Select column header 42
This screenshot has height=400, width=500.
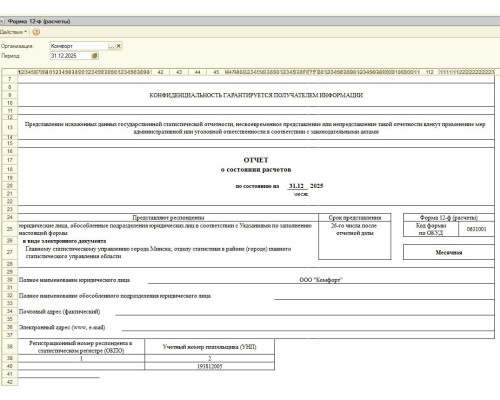[160, 72]
